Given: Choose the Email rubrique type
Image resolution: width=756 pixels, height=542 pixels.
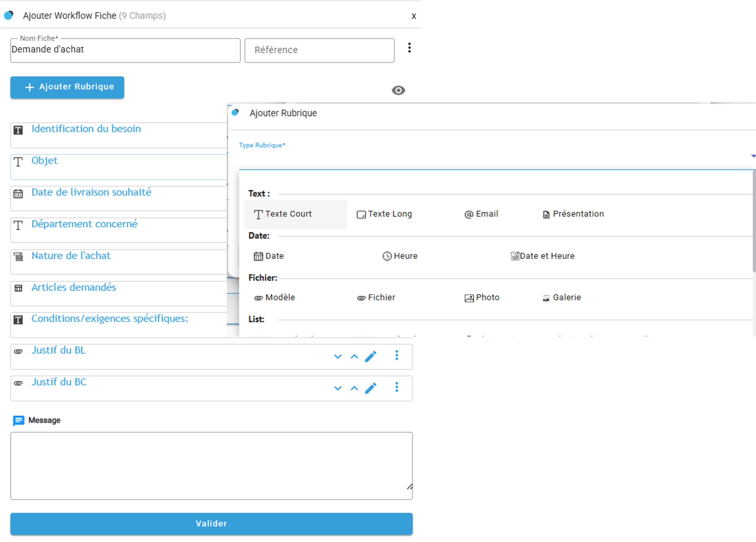Looking at the screenshot, I should (481, 214).
